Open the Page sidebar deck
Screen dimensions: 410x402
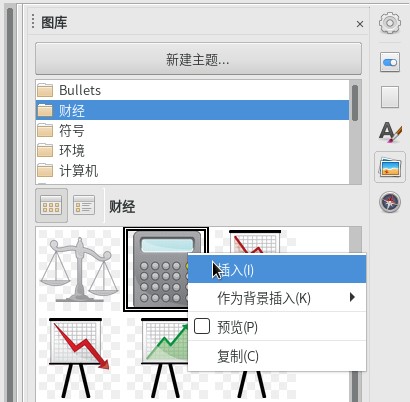click(390, 97)
